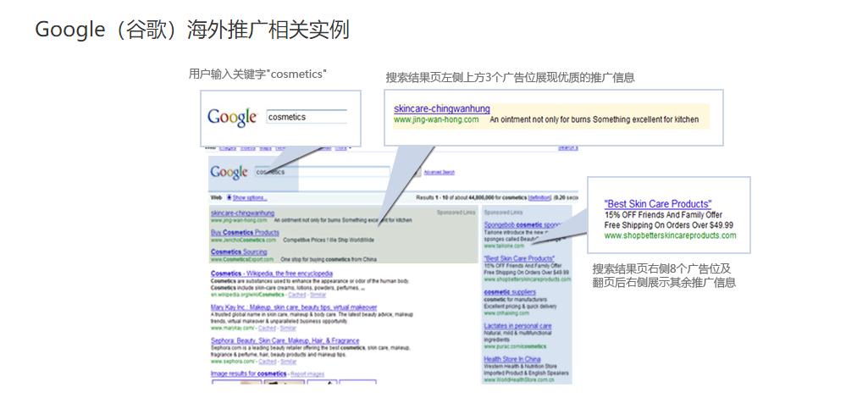The height and width of the screenshot is (409, 868).
Task: Click www.JerichoCosmetics.com ad URL
Action: [243, 240]
